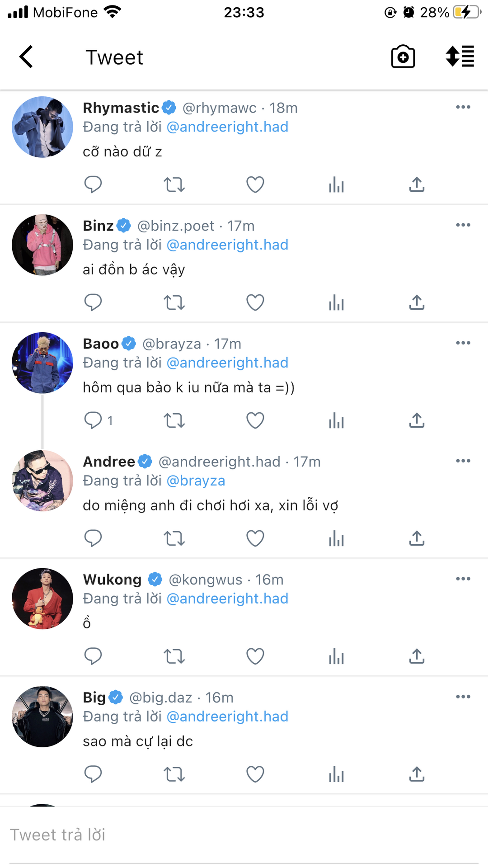Open Wukong's profile picture
The image size is (488, 868).
[x=42, y=599]
